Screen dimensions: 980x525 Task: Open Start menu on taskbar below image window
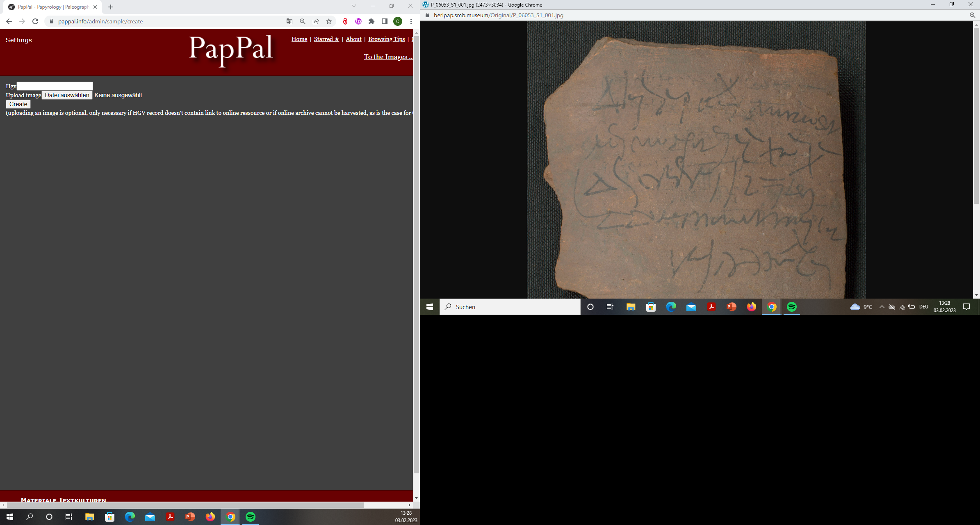[x=430, y=307]
